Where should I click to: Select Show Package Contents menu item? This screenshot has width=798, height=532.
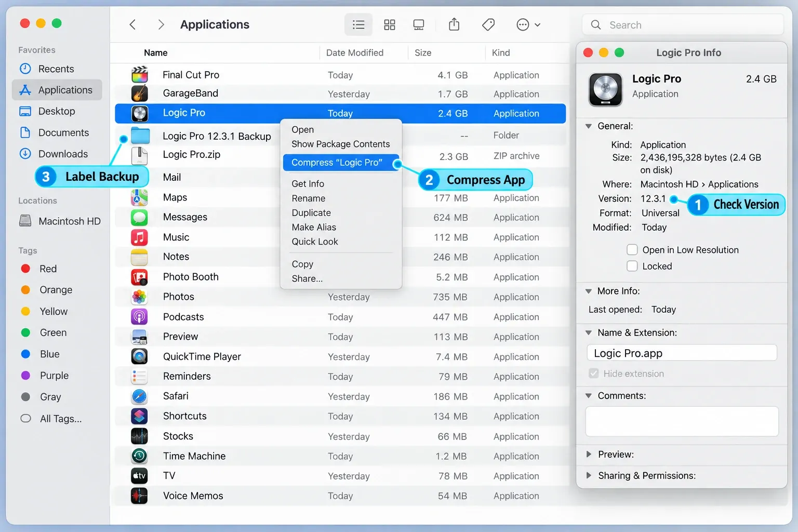coord(341,144)
